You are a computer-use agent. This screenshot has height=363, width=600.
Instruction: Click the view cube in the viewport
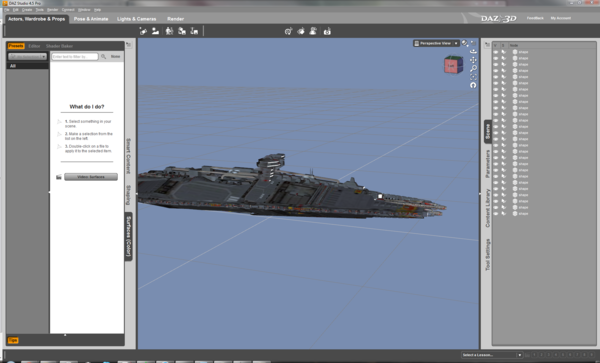click(453, 65)
